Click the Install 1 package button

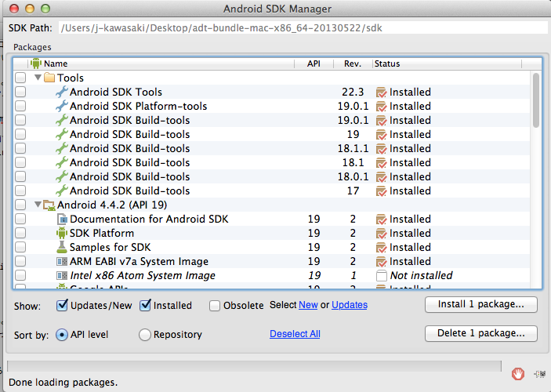click(x=480, y=304)
